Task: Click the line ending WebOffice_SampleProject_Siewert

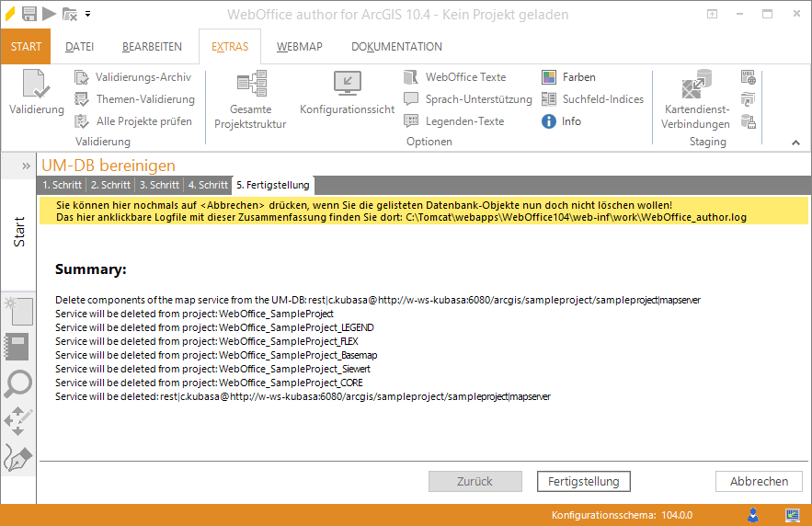Action: point(212,369)
